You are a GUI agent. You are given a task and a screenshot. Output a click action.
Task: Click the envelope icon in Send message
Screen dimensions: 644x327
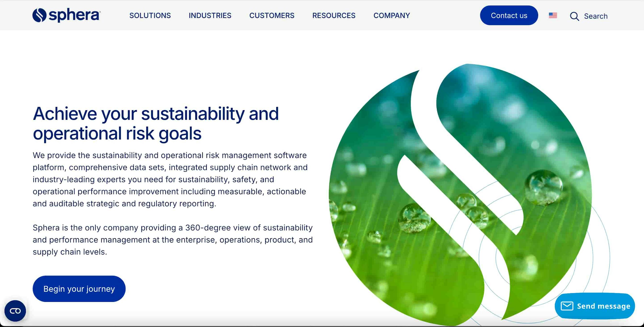point(568,305)
